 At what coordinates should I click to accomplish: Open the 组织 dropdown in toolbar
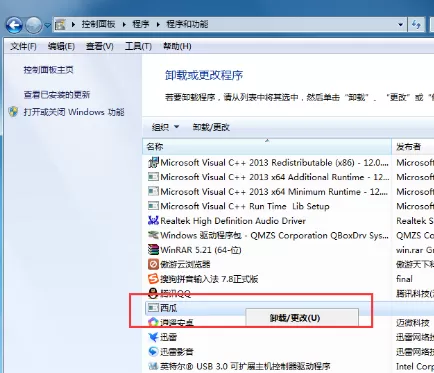tap(165, 127)
